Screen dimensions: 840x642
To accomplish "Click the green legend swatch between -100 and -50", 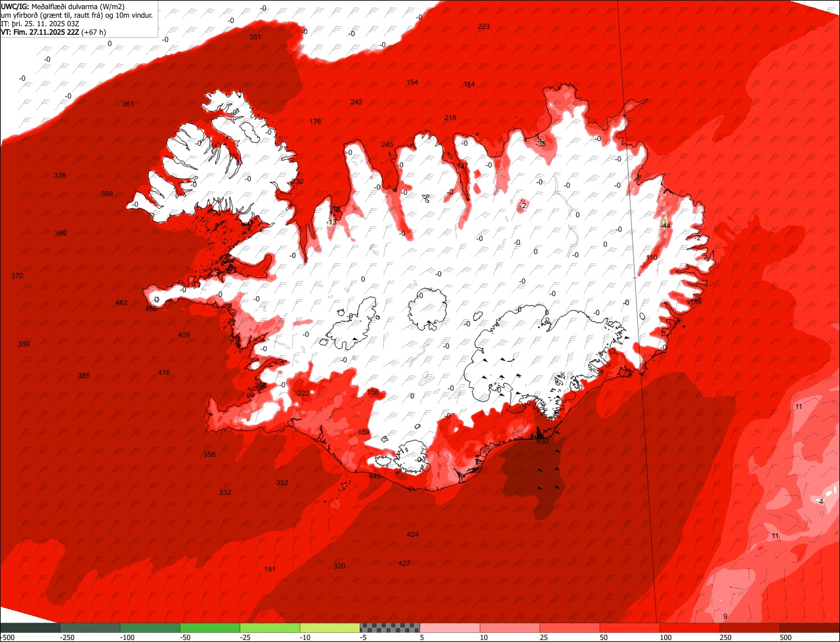I will point(150,628).
